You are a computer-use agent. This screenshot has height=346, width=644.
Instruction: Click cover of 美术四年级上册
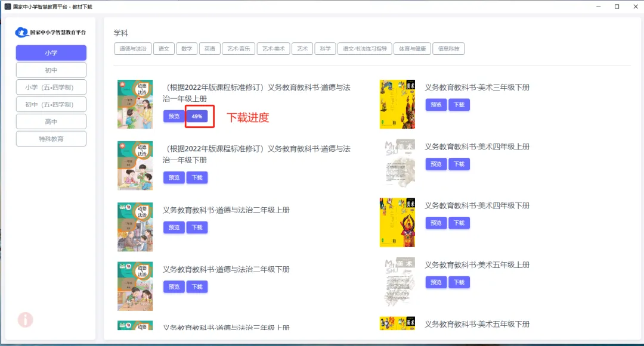point(397,163)
